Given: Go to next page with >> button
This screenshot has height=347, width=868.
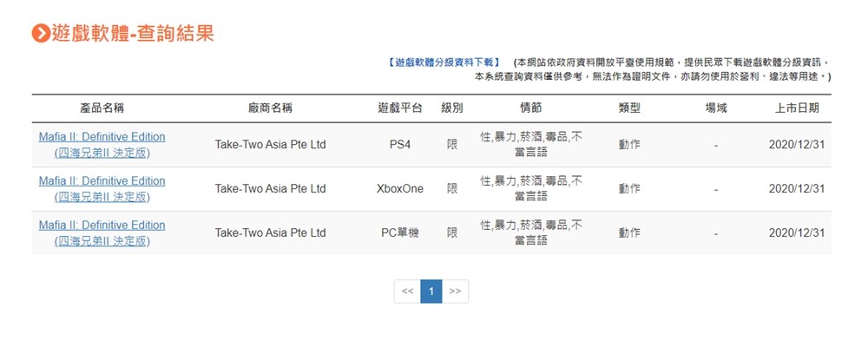Looking at the screenshot, I should pos(455,291).
